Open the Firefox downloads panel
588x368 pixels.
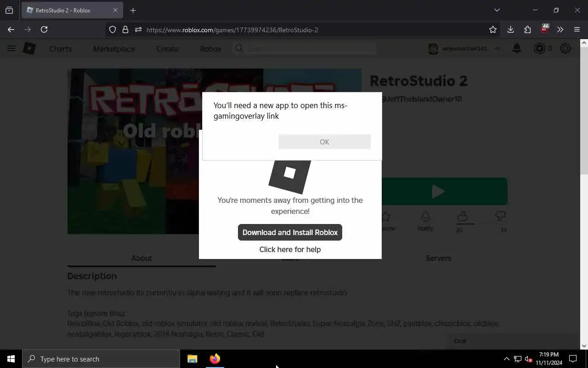tap(510, 29)
